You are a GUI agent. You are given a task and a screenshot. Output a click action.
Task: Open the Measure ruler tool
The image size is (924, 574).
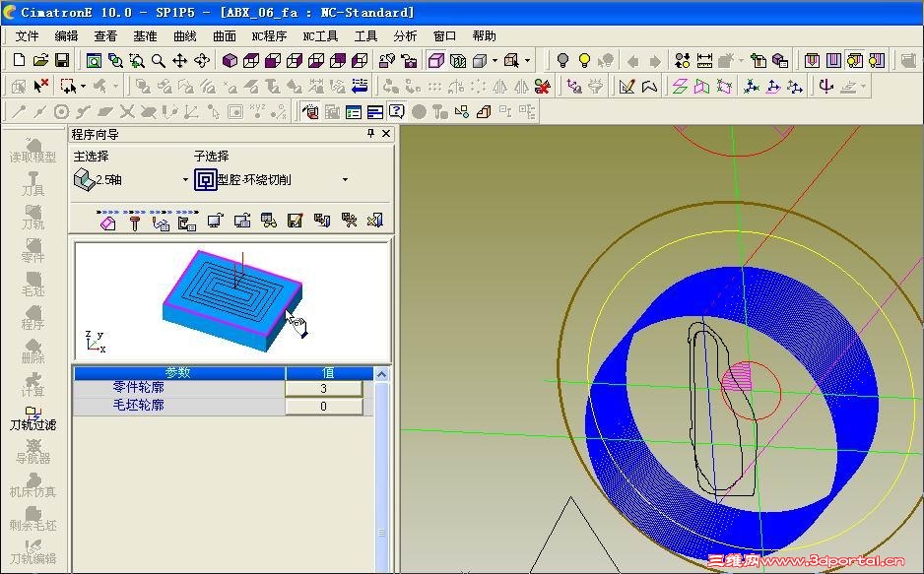pos(704,60)
